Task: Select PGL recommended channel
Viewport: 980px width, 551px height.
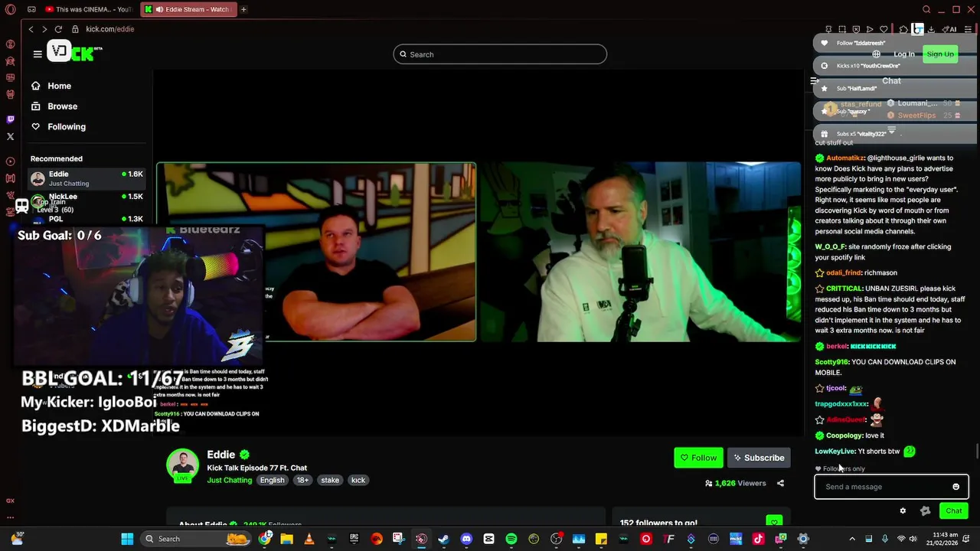Action: pyautogui.click(x=87, y=219)
